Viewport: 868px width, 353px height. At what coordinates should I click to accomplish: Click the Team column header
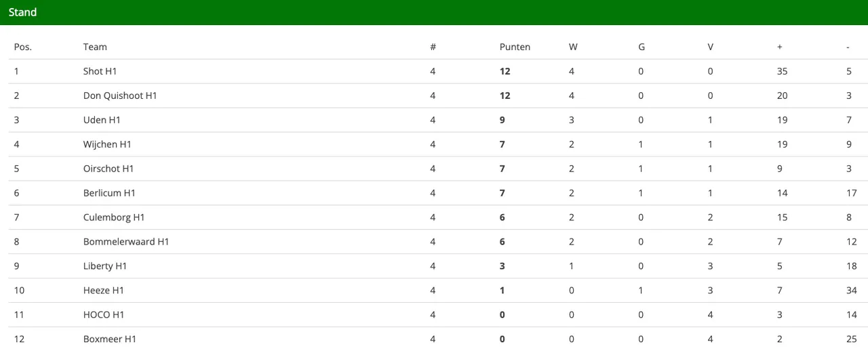(95, 47)
